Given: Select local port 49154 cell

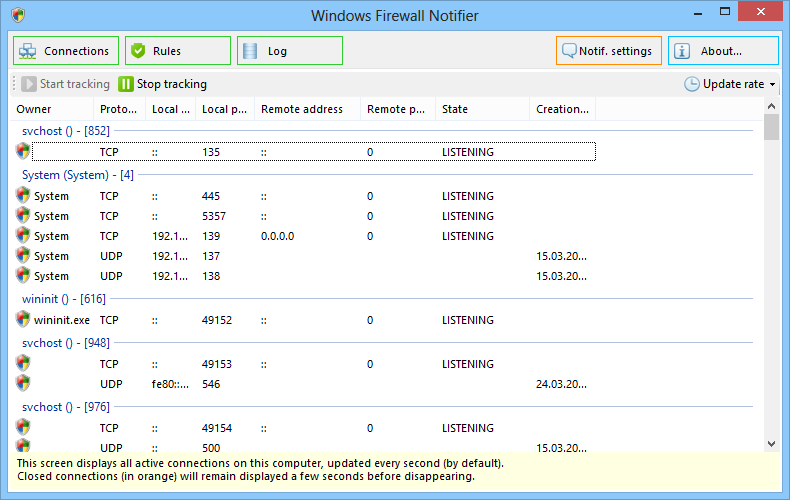Looking at the screenshot, I should (217, 428).
